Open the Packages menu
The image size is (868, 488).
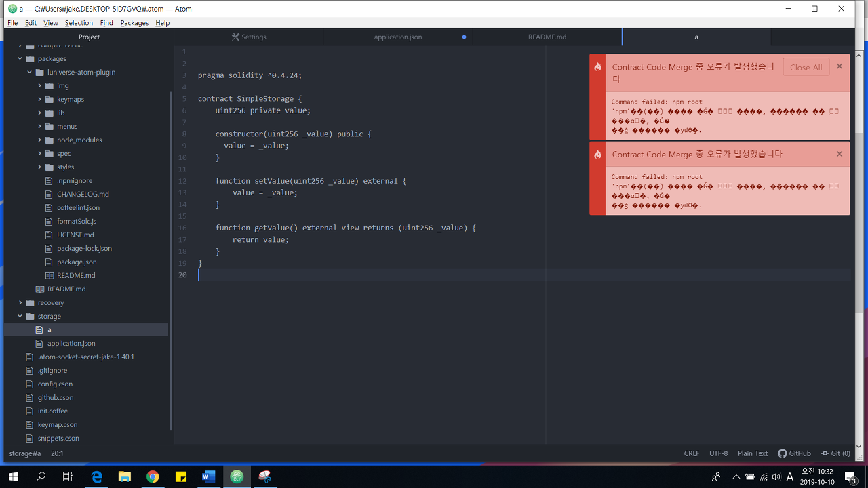click(134, 23)
